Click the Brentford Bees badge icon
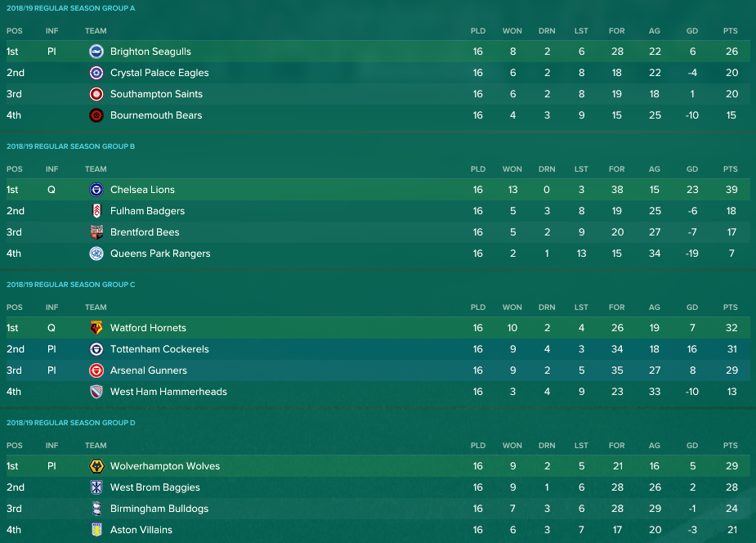 click(x=96, y=232)
